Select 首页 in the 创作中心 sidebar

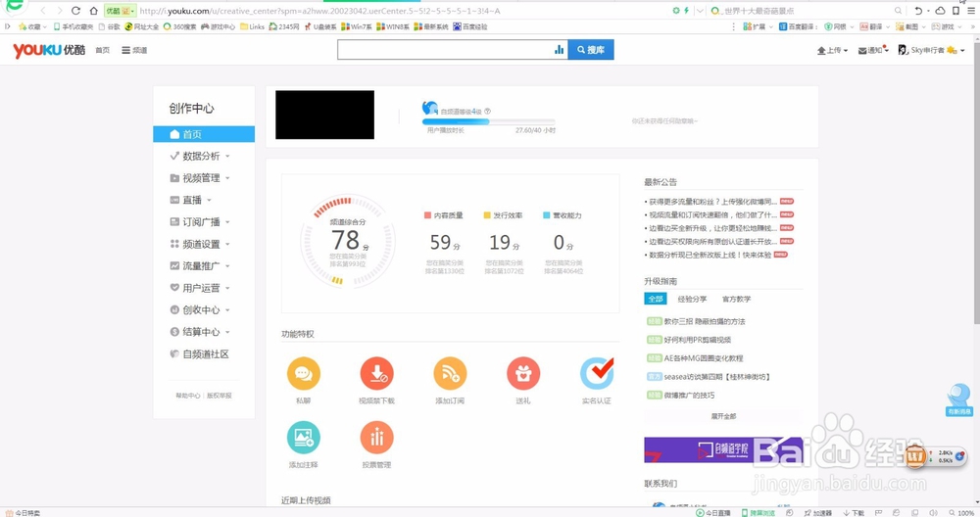tap(204, 134)
